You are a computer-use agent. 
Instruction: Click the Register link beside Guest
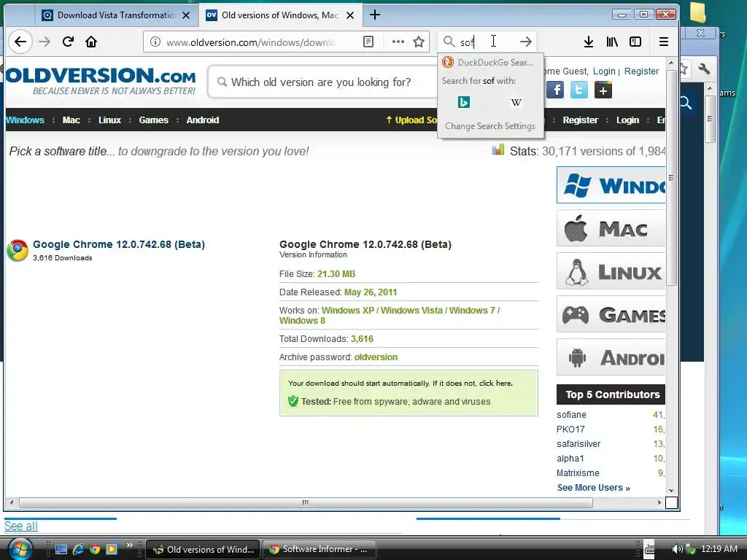[x=641, y=71]
